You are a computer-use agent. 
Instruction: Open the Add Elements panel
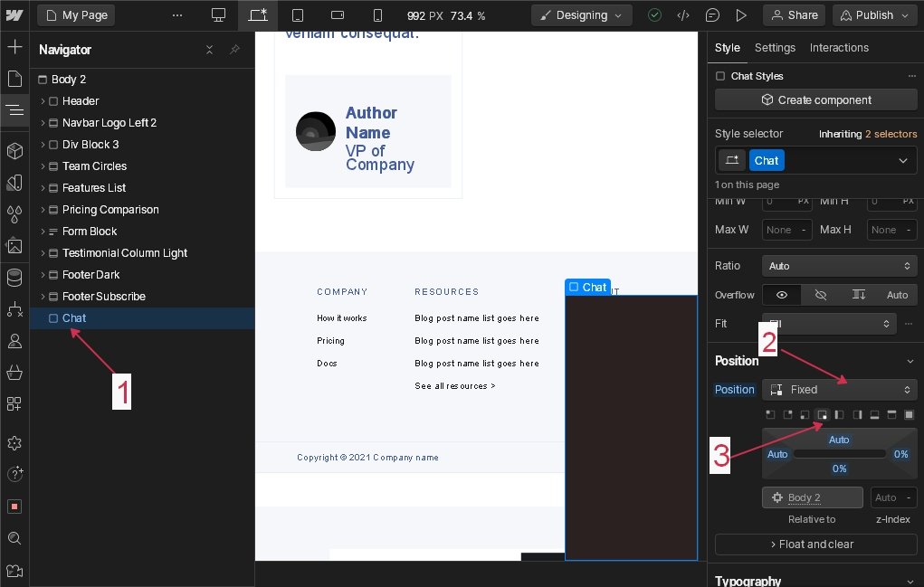(14, 47)
